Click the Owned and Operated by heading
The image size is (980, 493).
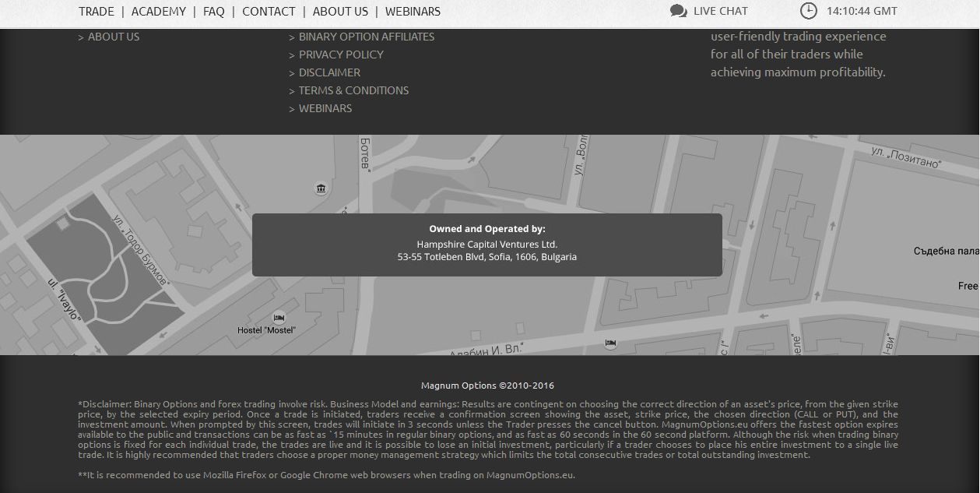[x=487, y=229]
